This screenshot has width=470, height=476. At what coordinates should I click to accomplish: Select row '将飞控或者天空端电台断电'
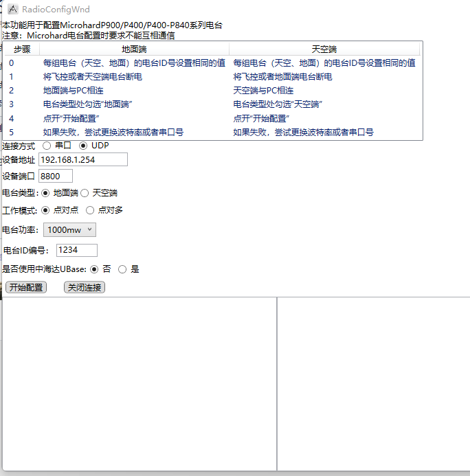(213, 76)
